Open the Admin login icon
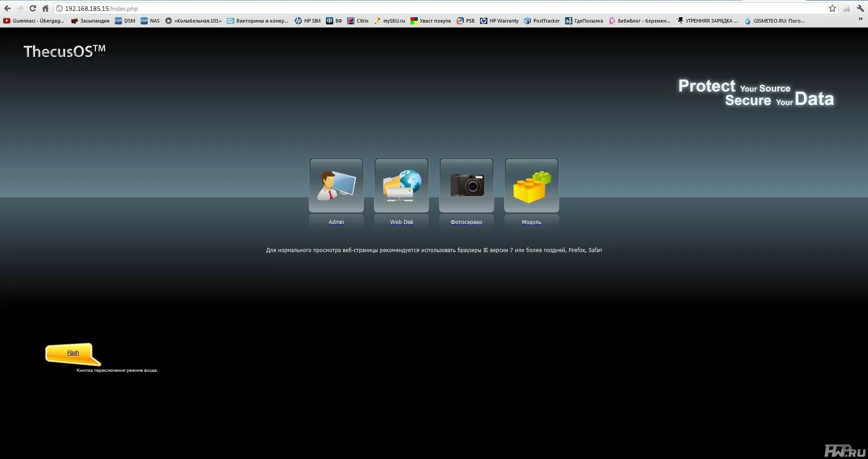 point(336,185)
